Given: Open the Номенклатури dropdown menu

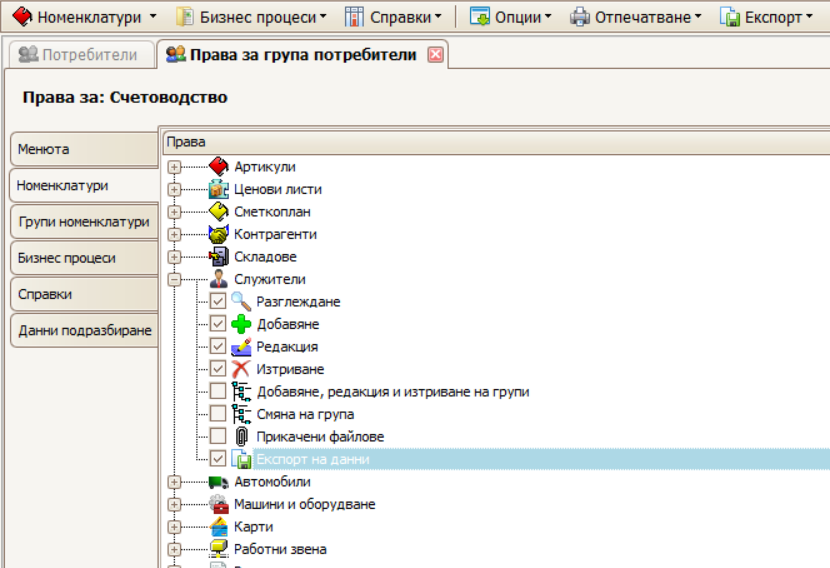Looking at the screenshot, I should point(84,17).
